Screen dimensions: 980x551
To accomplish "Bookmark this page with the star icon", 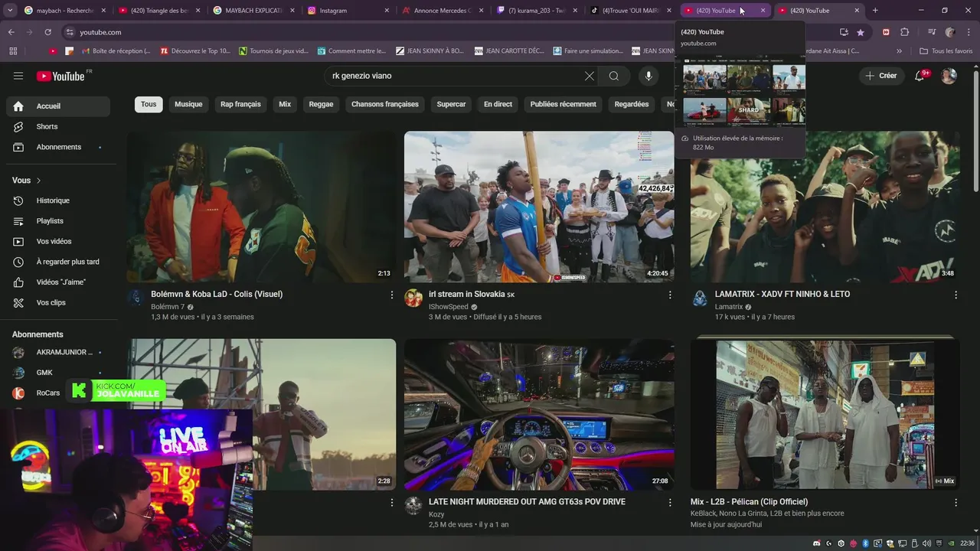I will (x=861, y=32).
